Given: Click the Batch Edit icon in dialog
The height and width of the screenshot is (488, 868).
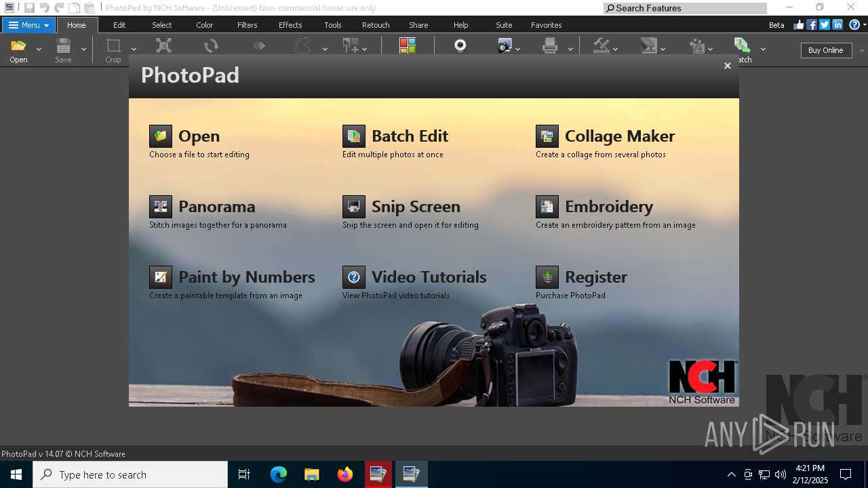Looking at the screenshot, I should (354, 136).
